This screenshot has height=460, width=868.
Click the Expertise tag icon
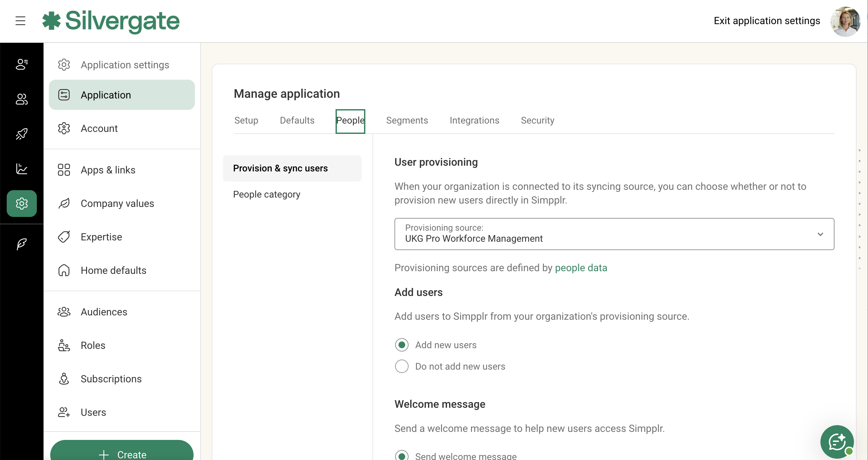click(64, 237)
